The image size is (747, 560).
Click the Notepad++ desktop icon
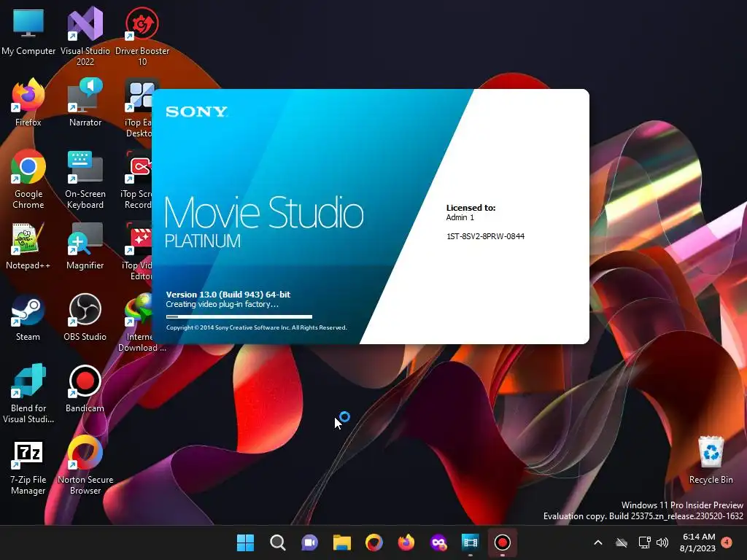point(28,246)
